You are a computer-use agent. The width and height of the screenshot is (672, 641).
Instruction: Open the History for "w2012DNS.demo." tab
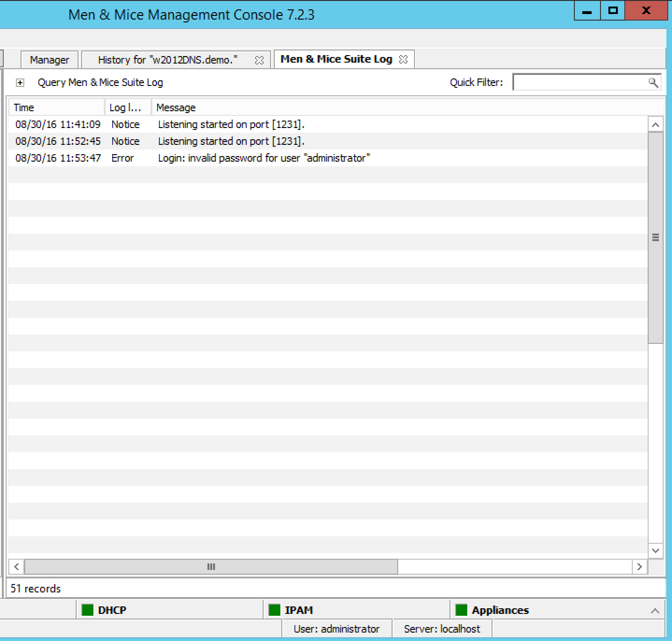pos(167,60)
